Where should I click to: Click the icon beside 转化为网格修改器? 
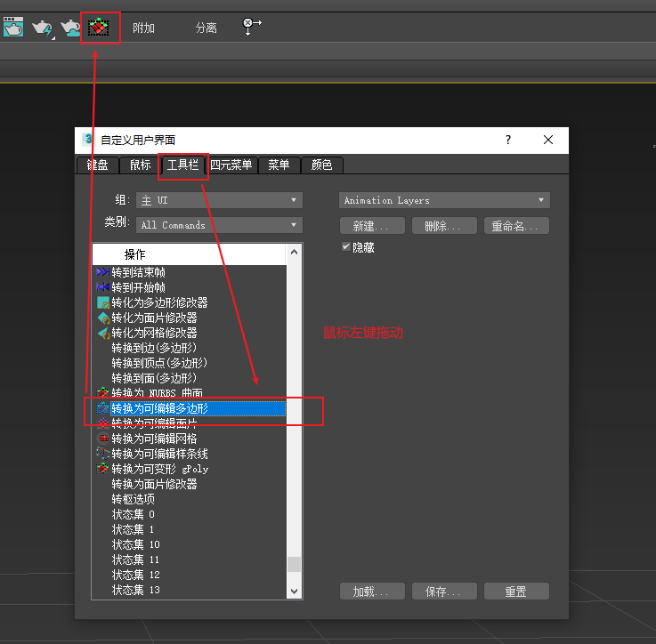tap(103, 333)
